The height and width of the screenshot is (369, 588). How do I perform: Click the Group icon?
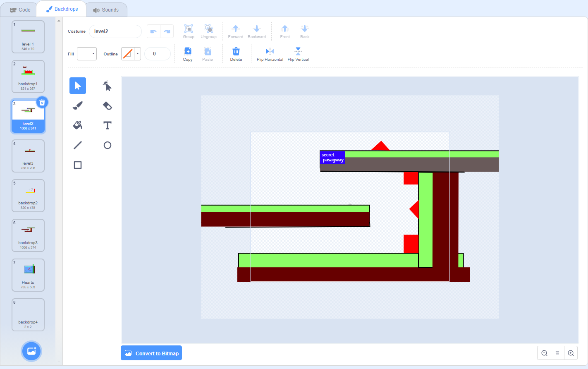(189, 31)
